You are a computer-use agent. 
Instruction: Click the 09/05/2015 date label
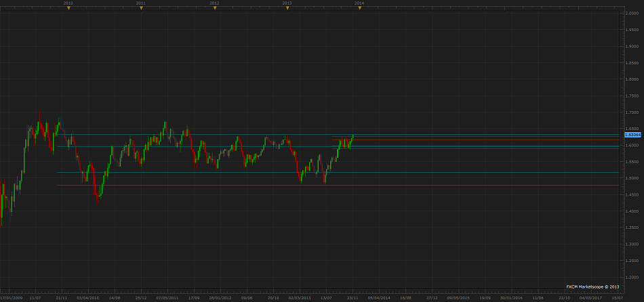point(458,297)
